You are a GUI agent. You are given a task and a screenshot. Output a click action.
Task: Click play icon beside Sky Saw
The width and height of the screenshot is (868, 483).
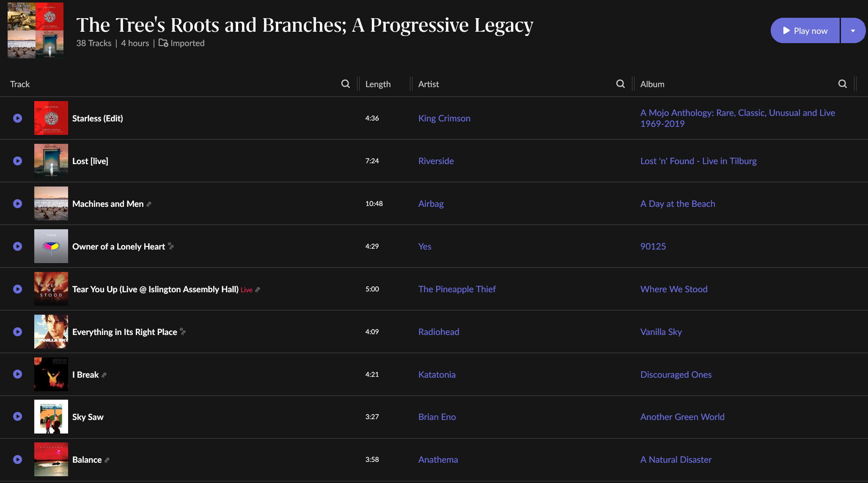pyautogui.click(x=17, y=417)
